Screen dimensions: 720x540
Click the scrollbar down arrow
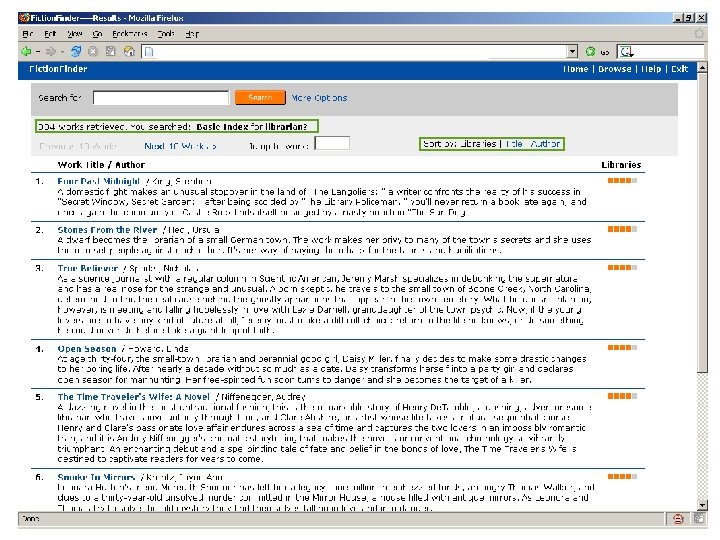coord(702,505)
